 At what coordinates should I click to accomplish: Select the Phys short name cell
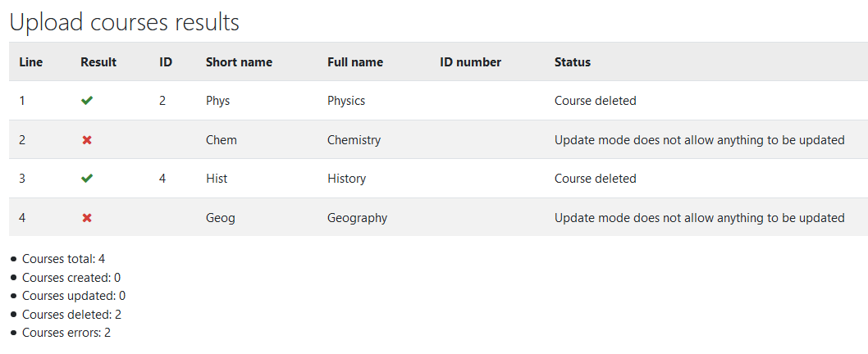coord(217,101)
